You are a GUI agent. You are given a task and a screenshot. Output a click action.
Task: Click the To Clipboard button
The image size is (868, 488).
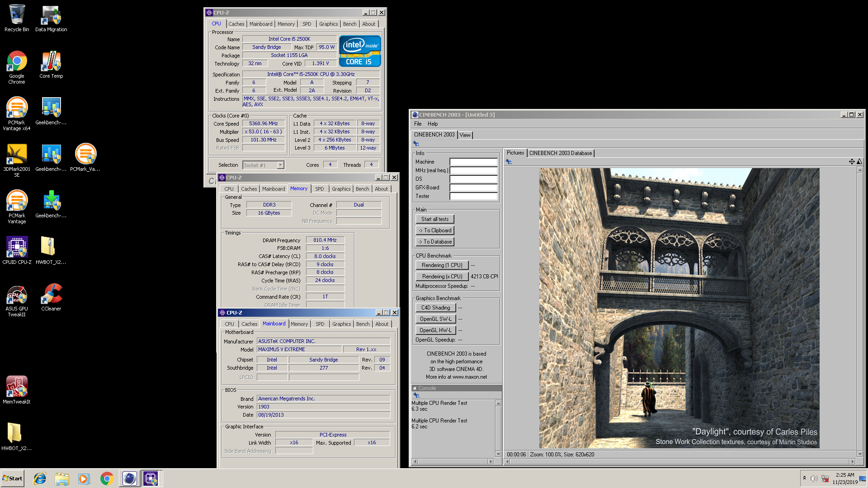coord(435,230)
